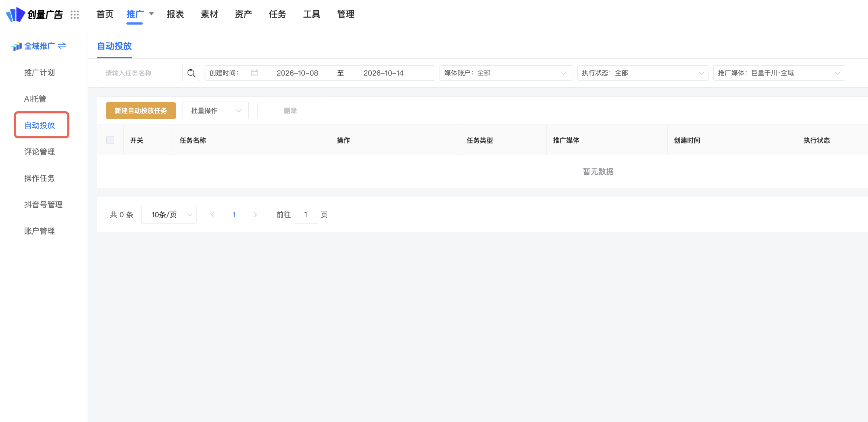
Task: Open 账户管理 in the sidebar
Action: [x=40, y=231]
